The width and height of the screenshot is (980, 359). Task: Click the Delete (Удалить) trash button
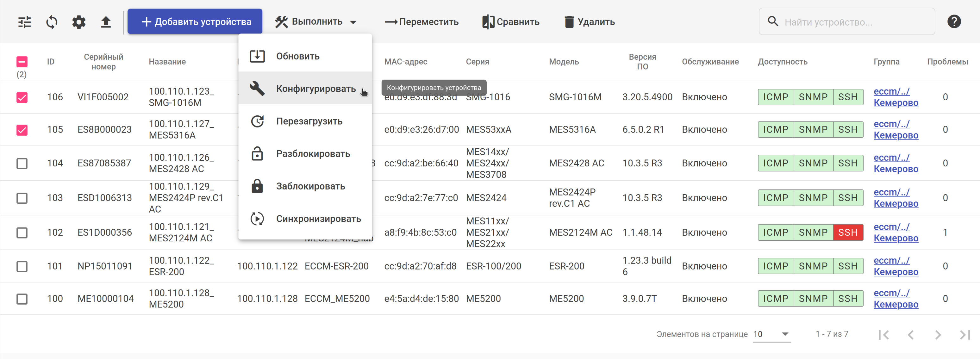(589, 22)
